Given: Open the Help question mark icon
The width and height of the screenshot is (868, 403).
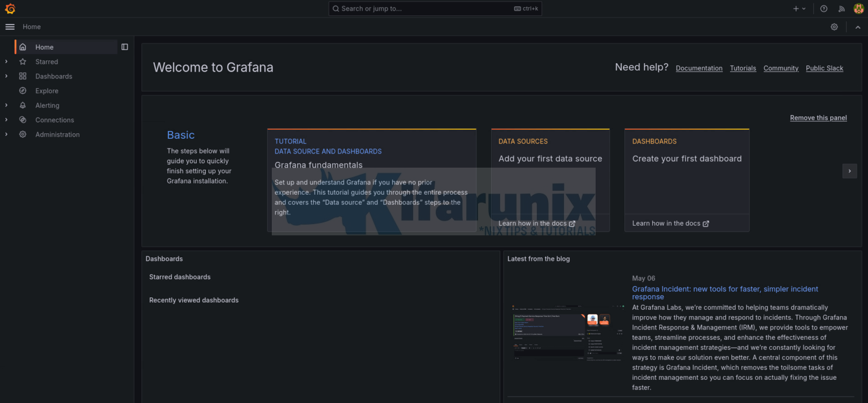Looking at the screenshot, I should [823, 8].
